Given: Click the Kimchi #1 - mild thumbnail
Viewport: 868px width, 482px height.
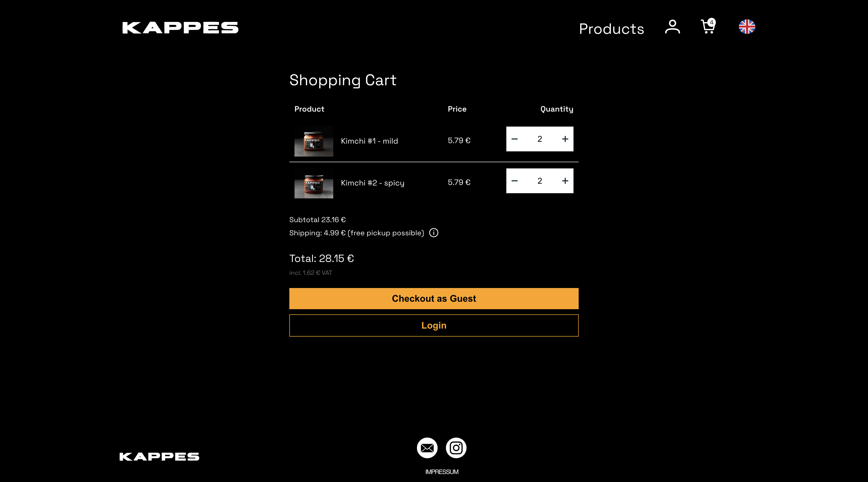Looking at the screenshot, I should pyautogui.click(x=314, y=141).
